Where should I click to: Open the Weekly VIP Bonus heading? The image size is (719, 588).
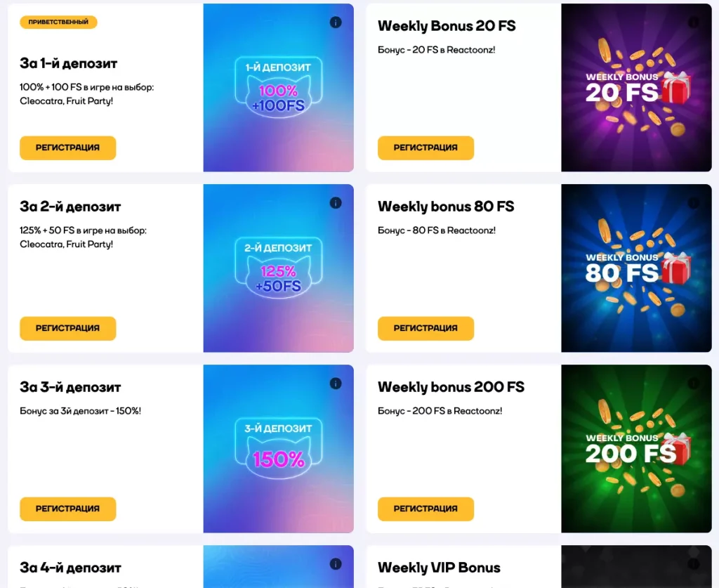click(439, 568)
